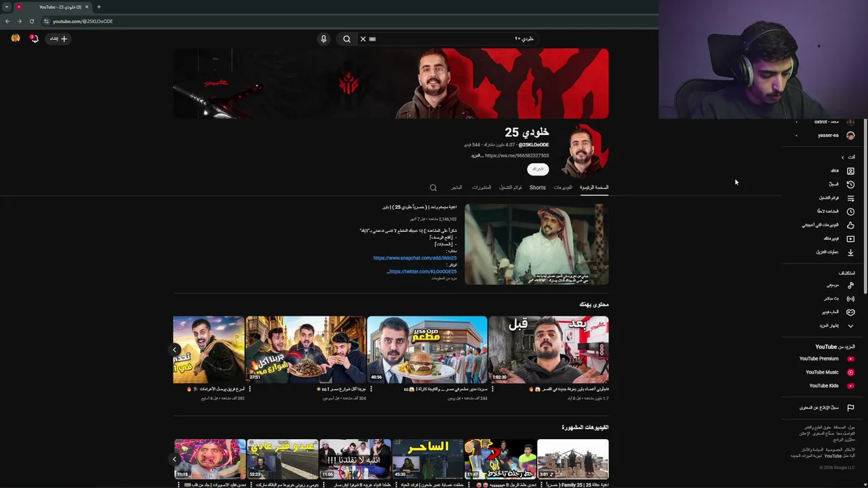
Task: Click the channel search magnifier icon
Action: (433, 188)
